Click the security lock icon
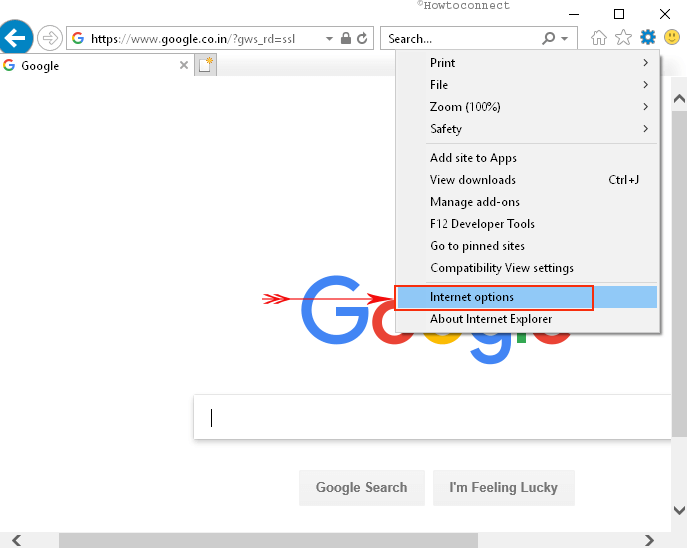687x548 pixels. pos(346,38)
